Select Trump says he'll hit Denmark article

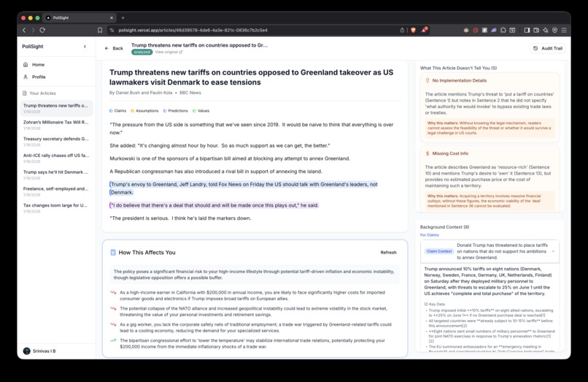coord(56,175)
